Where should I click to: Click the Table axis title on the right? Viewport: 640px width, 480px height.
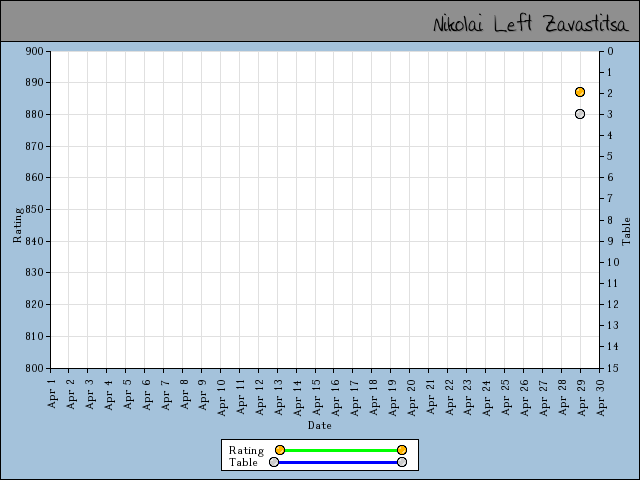626,231
